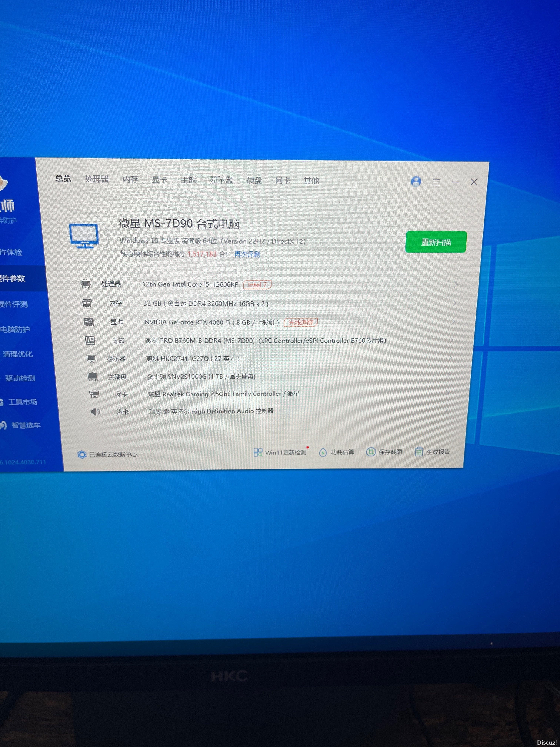
Task: Open the 硬盘 tab
Action: [x=254, y=180]
